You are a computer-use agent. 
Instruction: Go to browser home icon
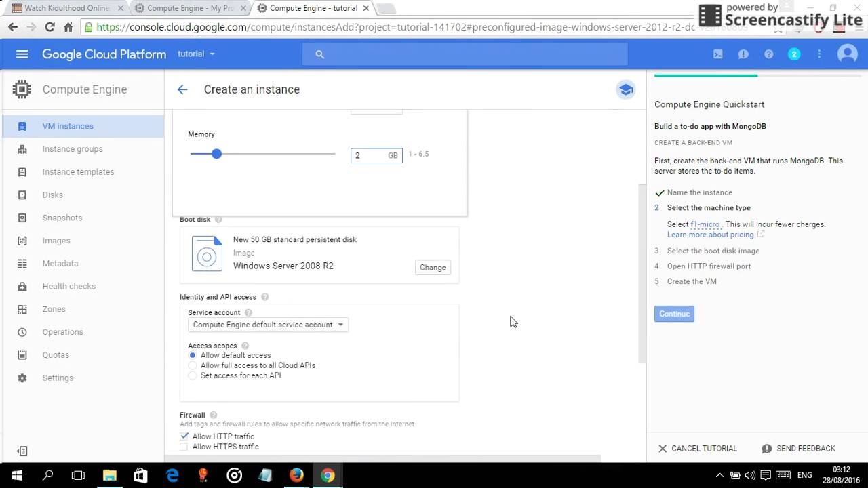click(68, 27)
